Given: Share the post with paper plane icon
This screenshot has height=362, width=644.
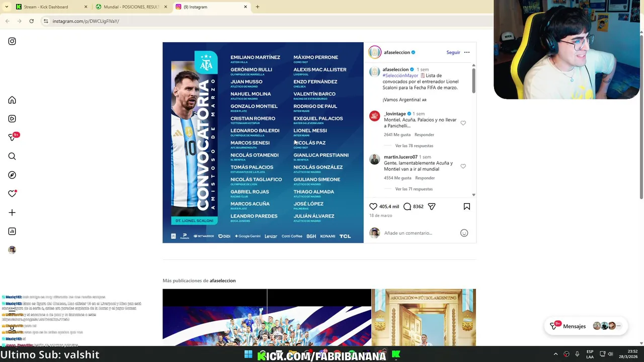Looking at the screenshot, I should point(432,207).
